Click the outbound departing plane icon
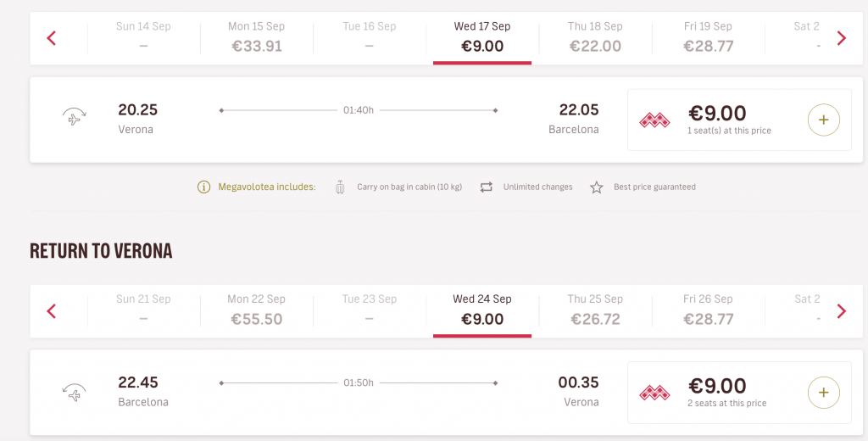This screenshot has width=868, height=441. click(x=75, y=117)
